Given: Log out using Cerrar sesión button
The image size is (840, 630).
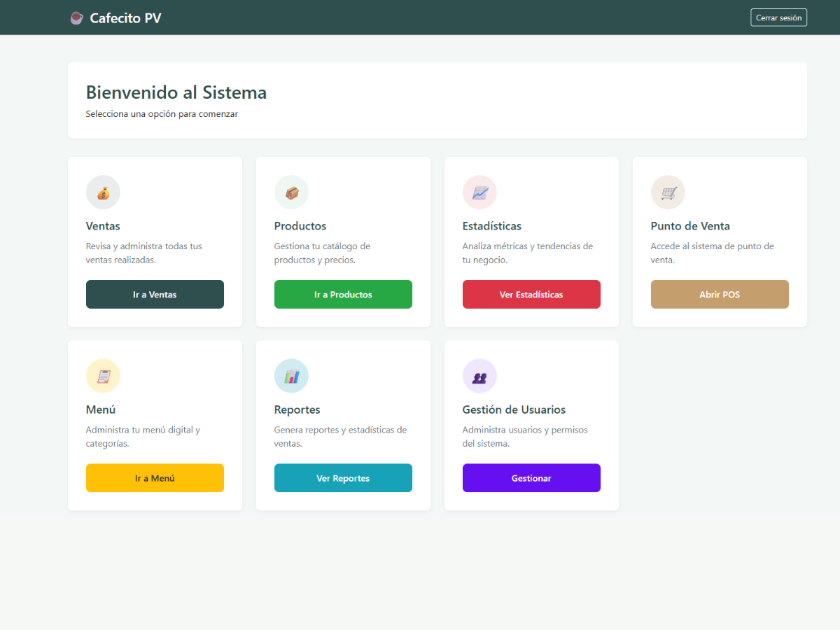Looking at the screenshot, I should point(778,17).
